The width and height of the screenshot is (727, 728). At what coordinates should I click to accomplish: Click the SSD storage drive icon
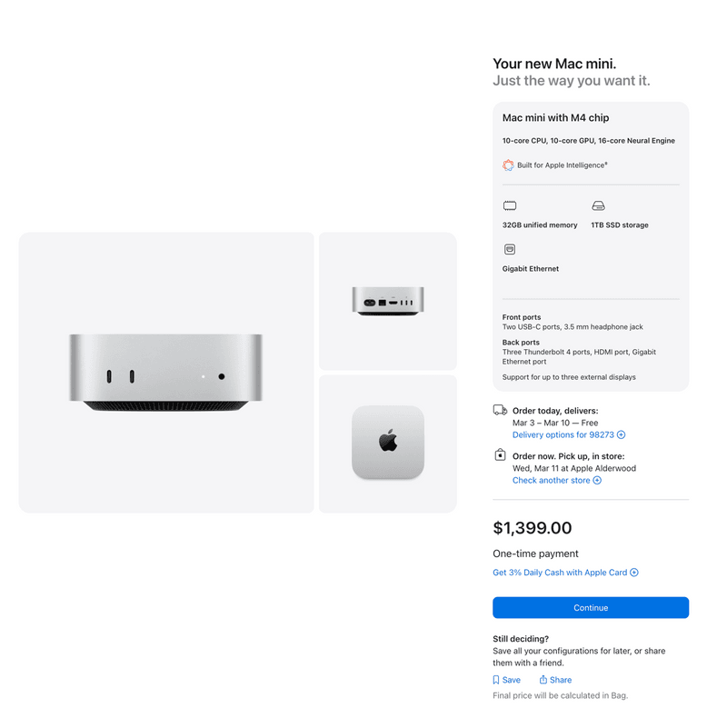(x=598, y=205)
